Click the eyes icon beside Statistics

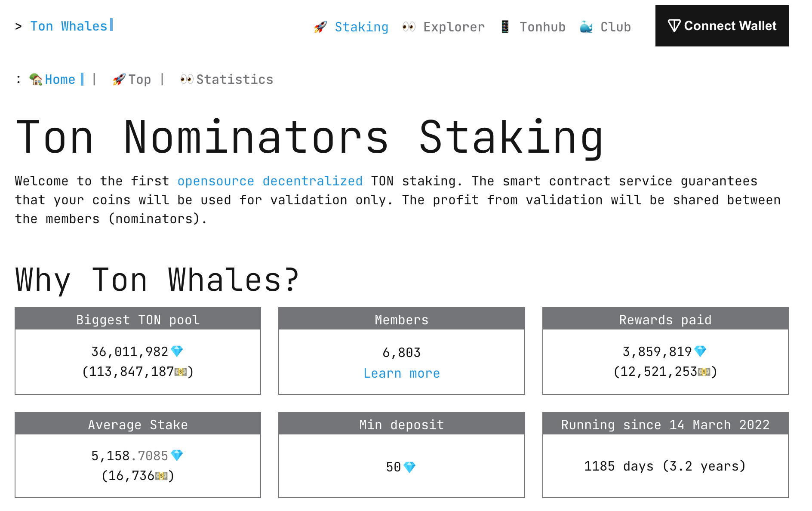pyautogui.click(x=187, y=79)
